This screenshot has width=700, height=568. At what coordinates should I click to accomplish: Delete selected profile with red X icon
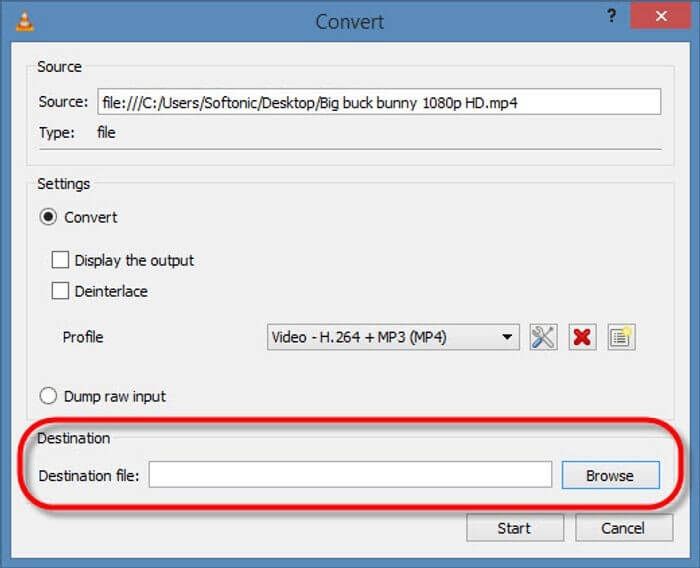click(582, 337)
